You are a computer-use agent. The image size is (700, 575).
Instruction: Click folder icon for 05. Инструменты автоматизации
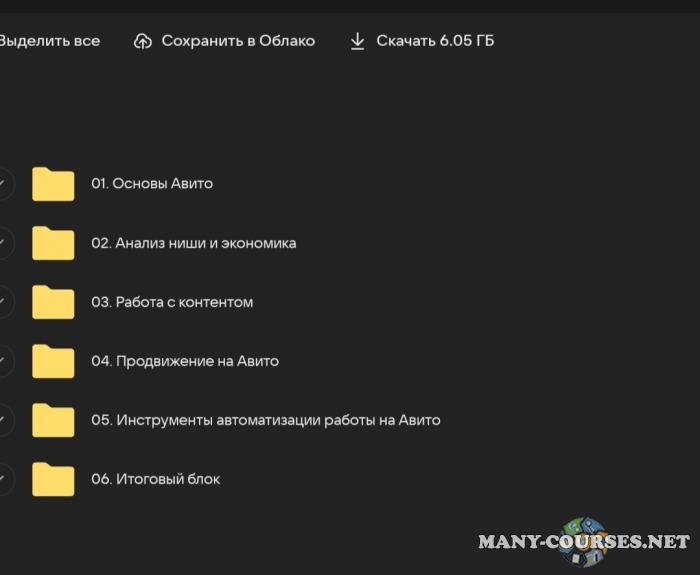tap(53, 420)
